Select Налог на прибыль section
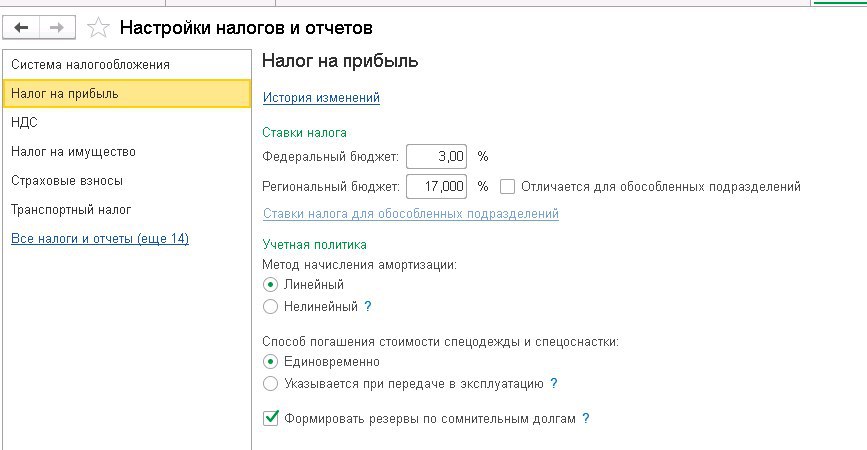Image resolution: width=867 pixels, height=450 pixels. pyautogui.click(x=127, y=93)
